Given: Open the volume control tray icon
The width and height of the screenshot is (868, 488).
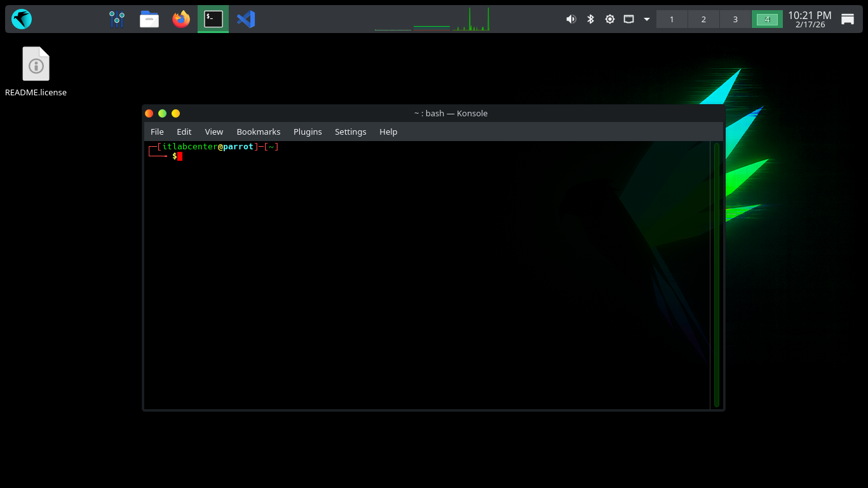Looking at the screenshot, I should tap(571, 19).
